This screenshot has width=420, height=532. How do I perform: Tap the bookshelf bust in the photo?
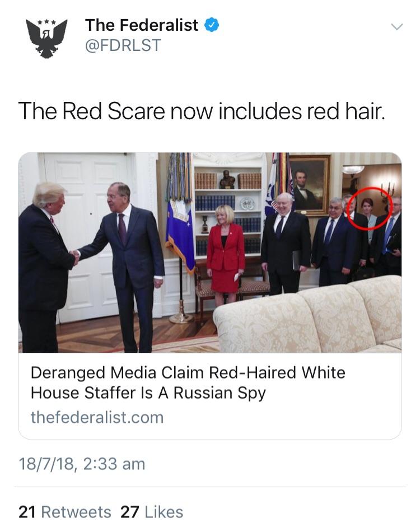point(227,180)
